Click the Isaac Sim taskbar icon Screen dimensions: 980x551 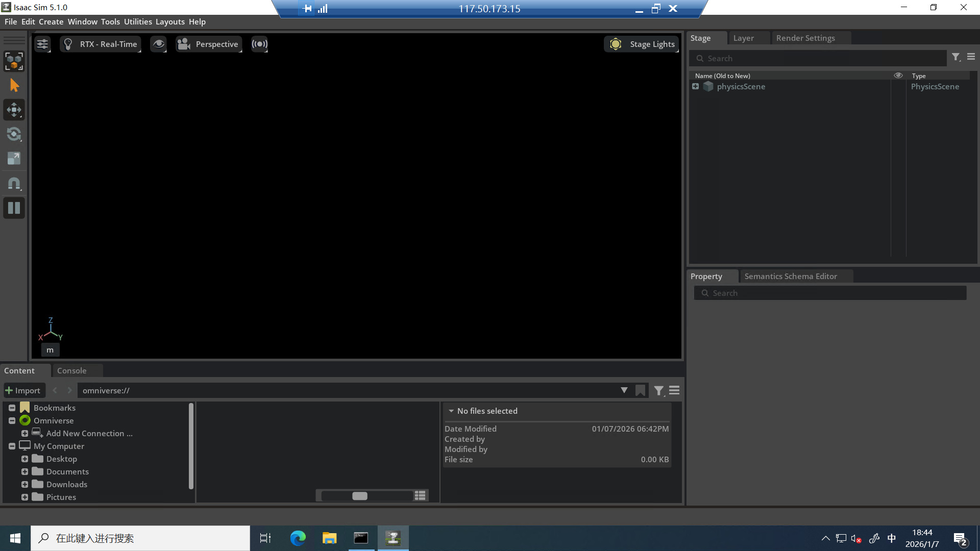pyautogui.click(x=393, y=538)
